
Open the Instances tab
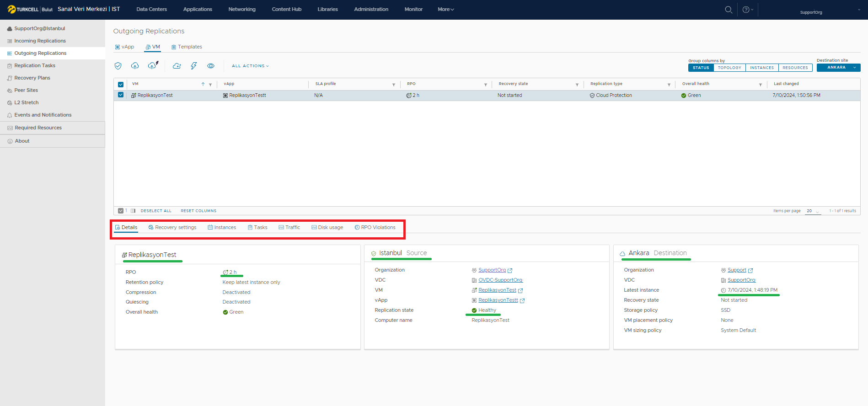[222, 228]
